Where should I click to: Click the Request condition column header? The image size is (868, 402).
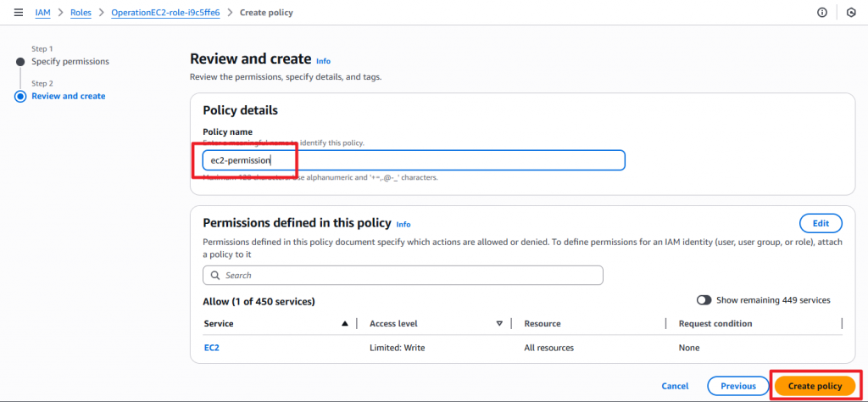coord(715,323)
